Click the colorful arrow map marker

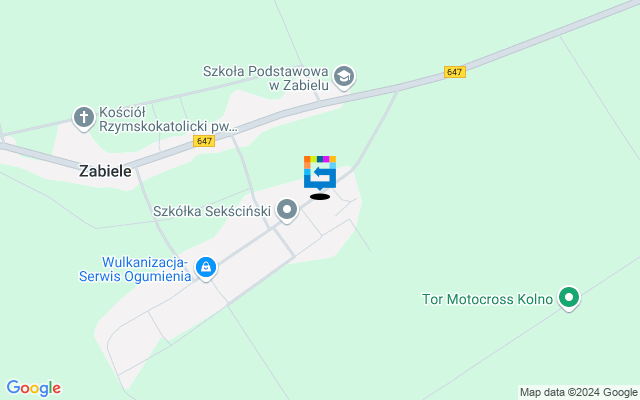point(320,173)
